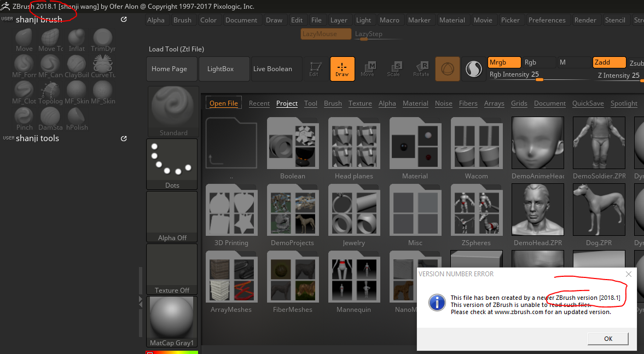
Task: Click the LightBox button
Action: coord(224,69)
